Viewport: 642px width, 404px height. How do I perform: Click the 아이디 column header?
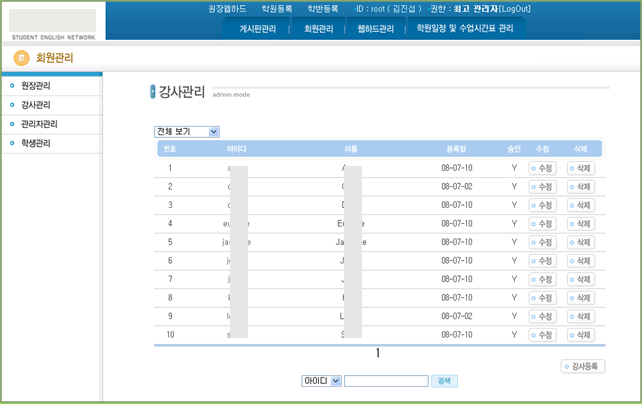(x=237, y=149)
